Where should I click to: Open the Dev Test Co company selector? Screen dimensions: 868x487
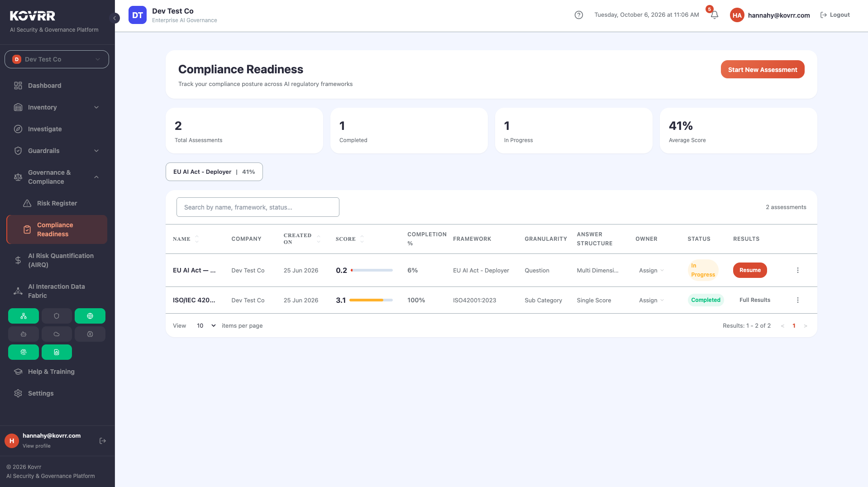pyautogui.click(x=57, y=59)
